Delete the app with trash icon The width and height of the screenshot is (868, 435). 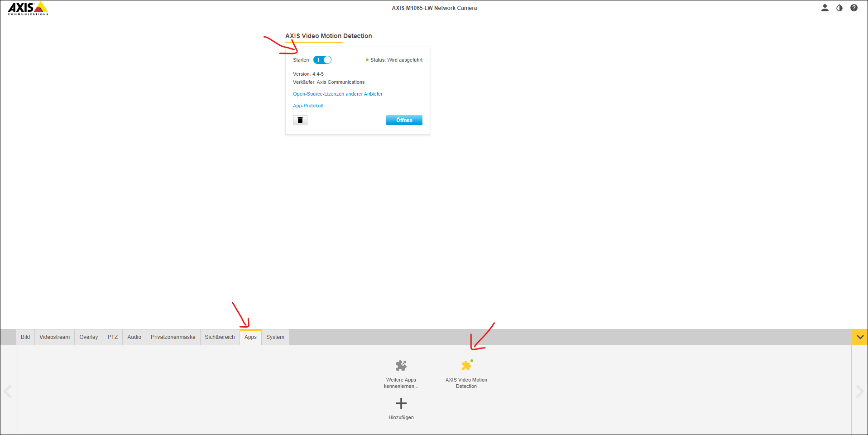(300, 120)
